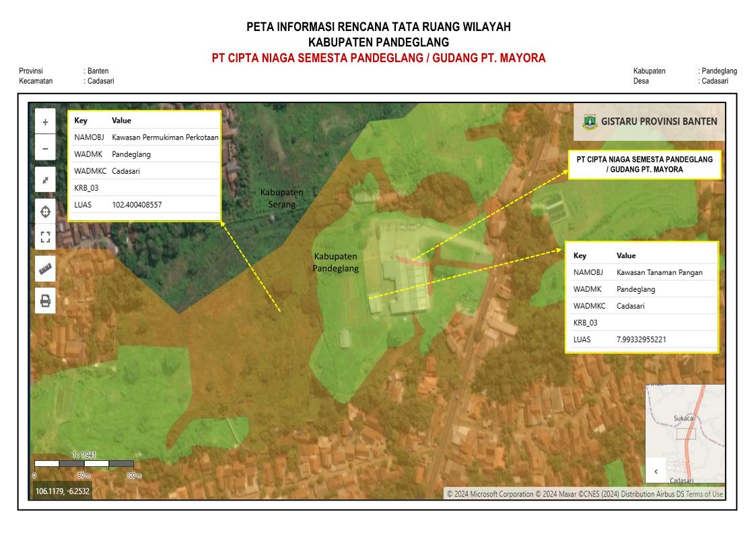
Task: Open the print map tool
Action: click(x=45, y=301)
